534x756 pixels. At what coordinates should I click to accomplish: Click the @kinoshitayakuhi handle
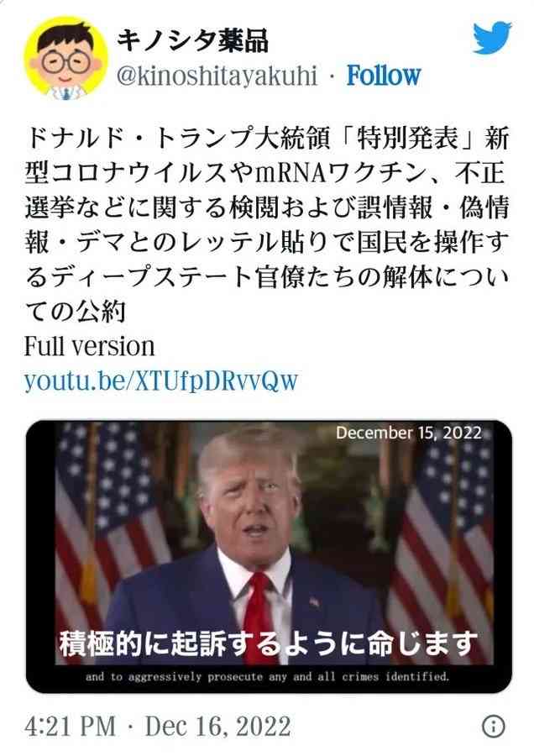(217, 76)
